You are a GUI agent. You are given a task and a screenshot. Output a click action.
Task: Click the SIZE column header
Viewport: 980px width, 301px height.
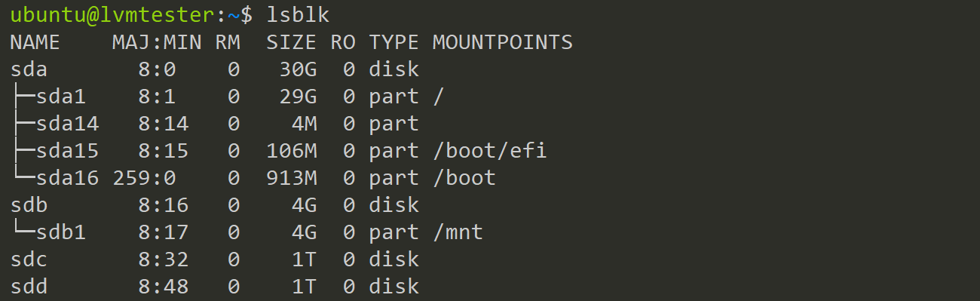pyautogui.click(x=292, y=42)
